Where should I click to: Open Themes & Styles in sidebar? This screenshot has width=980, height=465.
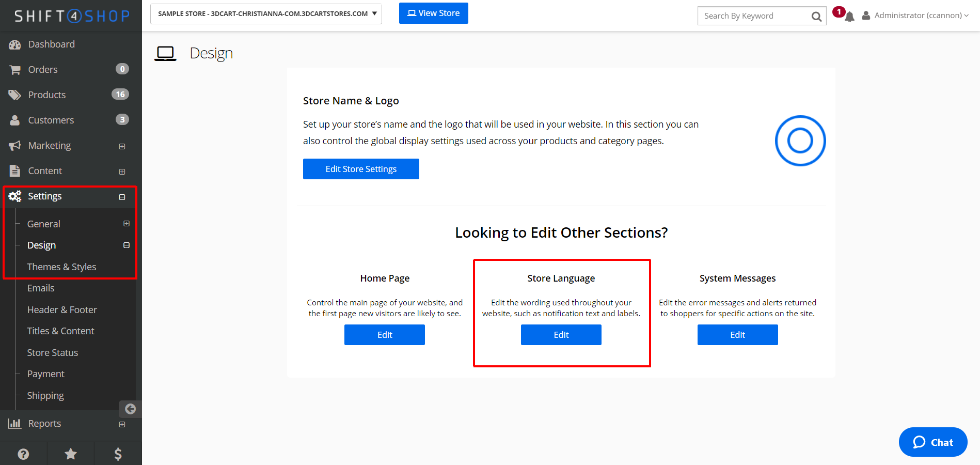(x=61, y=267)
